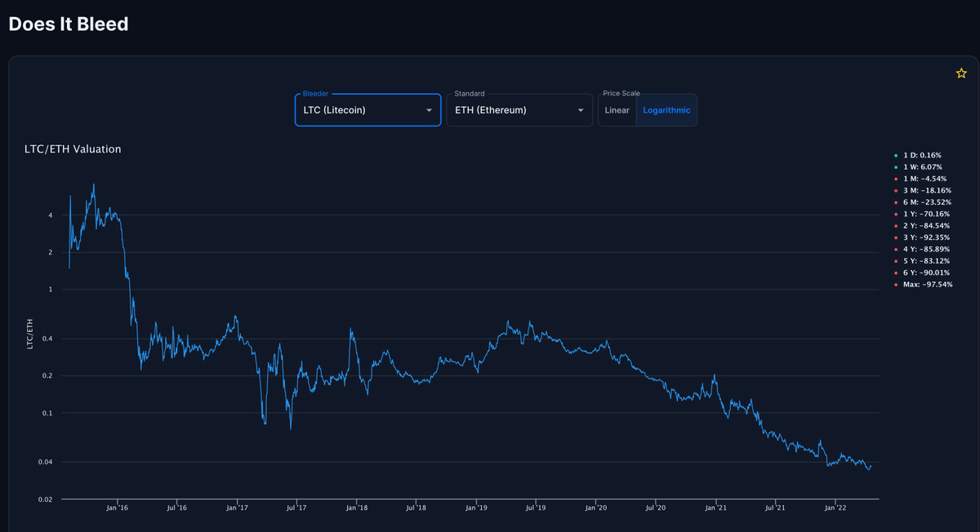Click the red dot beside 6 Y

coord(895,273)
